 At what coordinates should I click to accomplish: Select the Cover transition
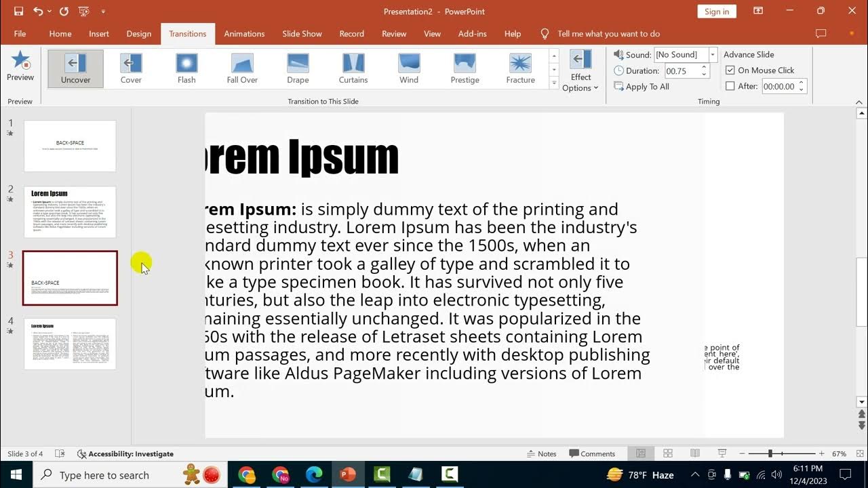pos(131,68)
